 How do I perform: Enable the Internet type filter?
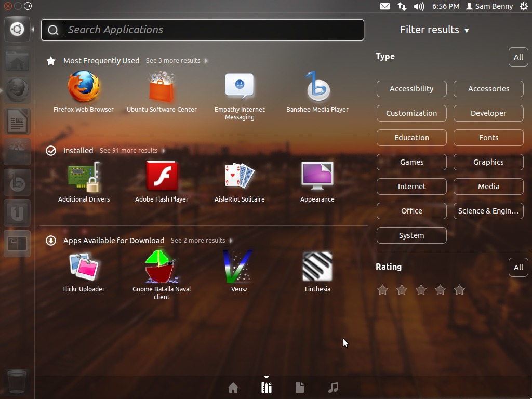pos(411,187)
